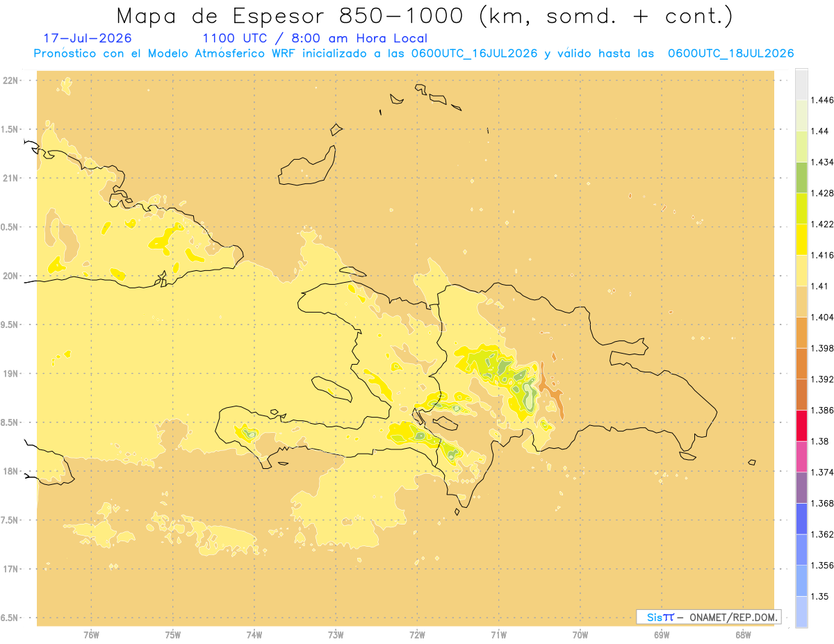The image size is (834, 644).
Task: Click the colorbar value "1.38"
Action: (x=819, y=441)
